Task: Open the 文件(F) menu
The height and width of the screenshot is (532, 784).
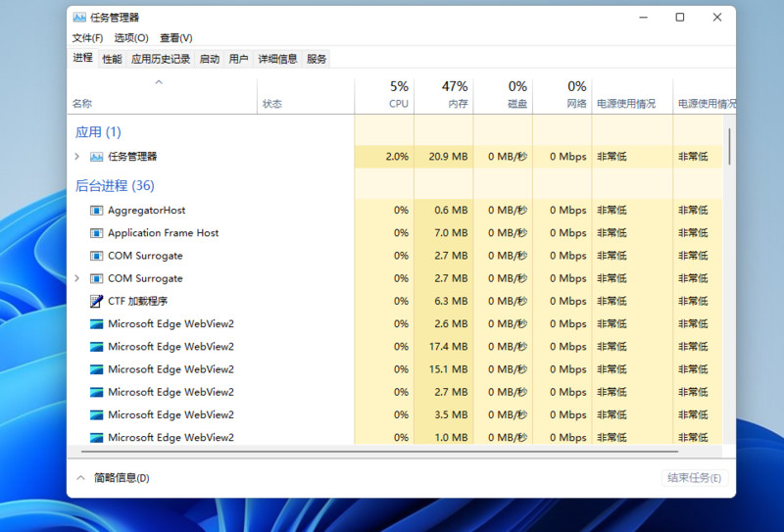Action: click(87, 38)
